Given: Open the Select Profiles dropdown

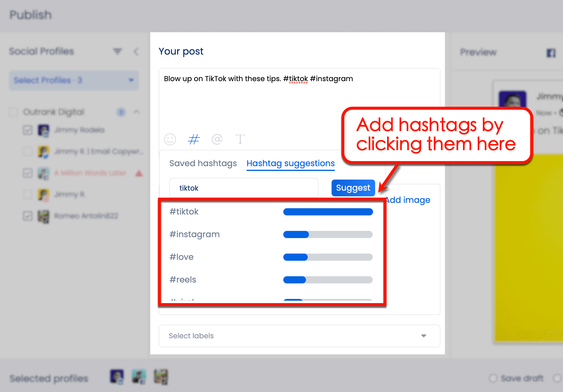Looking at the screenshot, I should (73, 80).
